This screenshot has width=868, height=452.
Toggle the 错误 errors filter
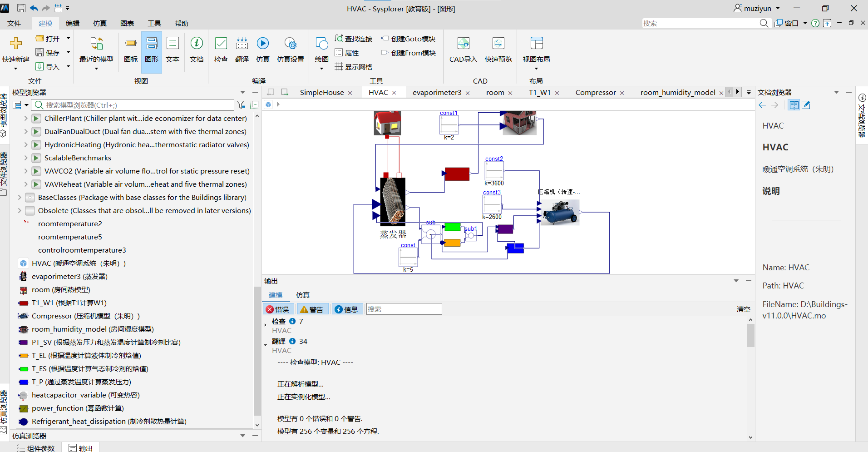(x=277, y=309)
